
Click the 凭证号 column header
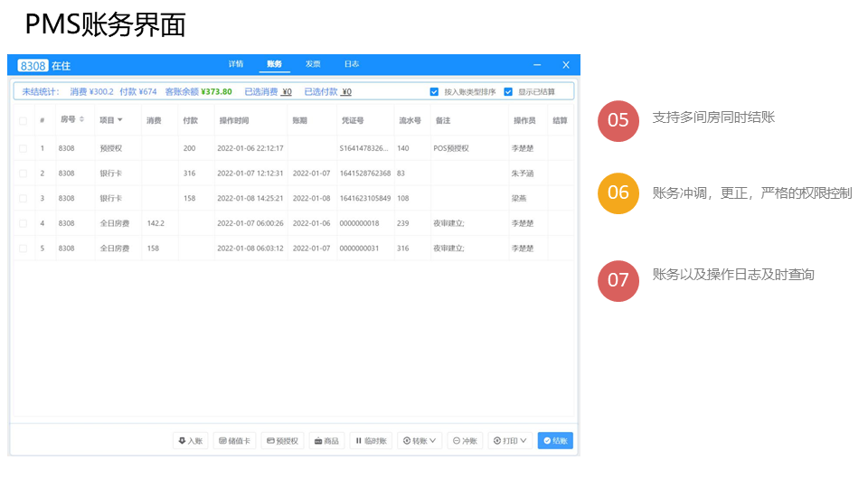pos(353,120)
